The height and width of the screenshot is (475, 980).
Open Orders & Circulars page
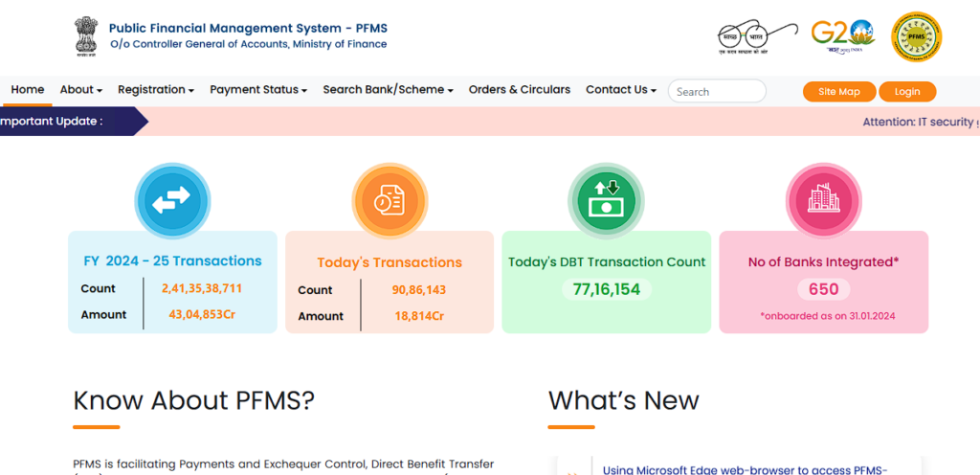[520, 90]
